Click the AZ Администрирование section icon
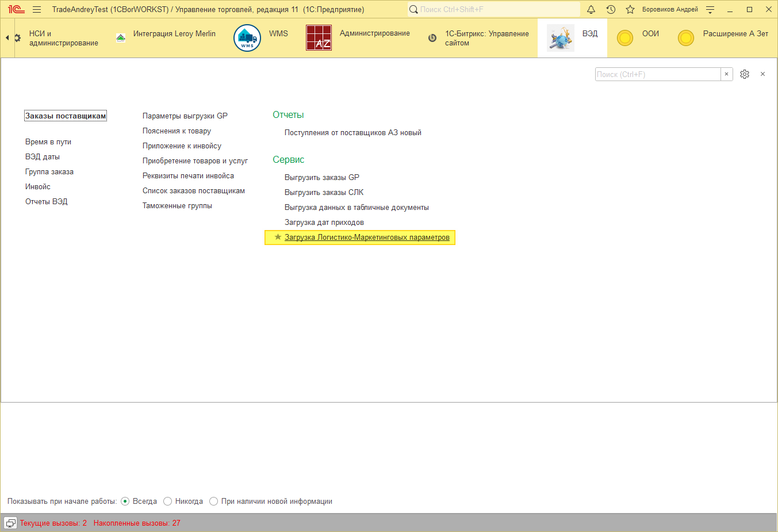Viewport: 778px width, 532px height. click(319, 38)
